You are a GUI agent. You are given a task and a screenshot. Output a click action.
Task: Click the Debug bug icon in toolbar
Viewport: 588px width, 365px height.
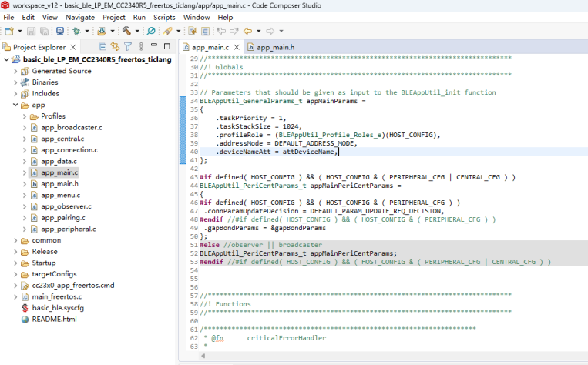click(x=76, y=32)
